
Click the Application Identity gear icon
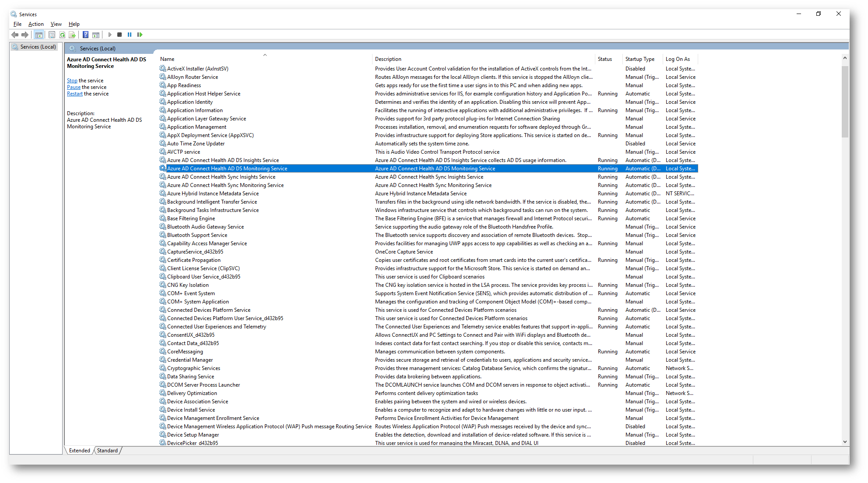[x=162, y=102]
